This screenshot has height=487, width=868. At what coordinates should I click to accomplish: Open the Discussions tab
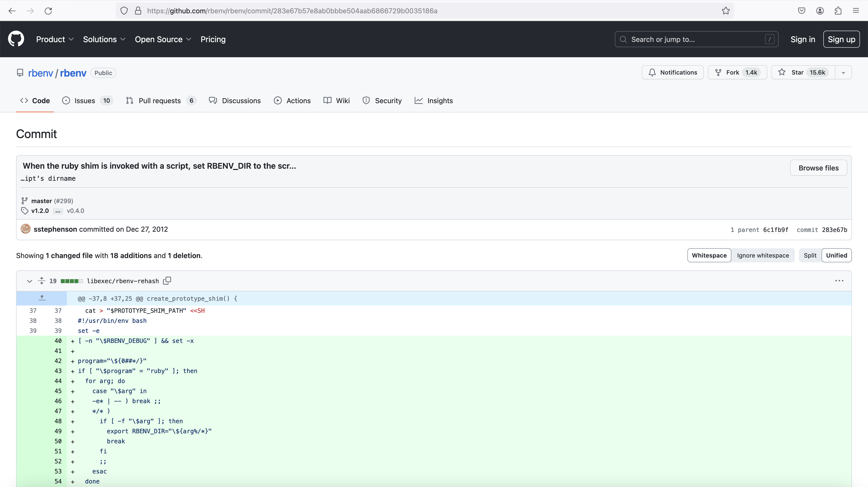(235, 101)
